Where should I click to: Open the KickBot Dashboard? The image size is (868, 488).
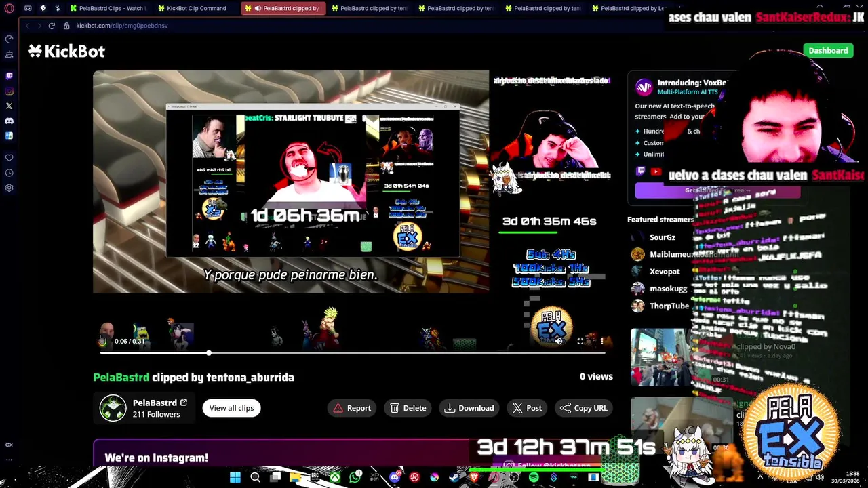pyautogui.click(x=828, y=51)
